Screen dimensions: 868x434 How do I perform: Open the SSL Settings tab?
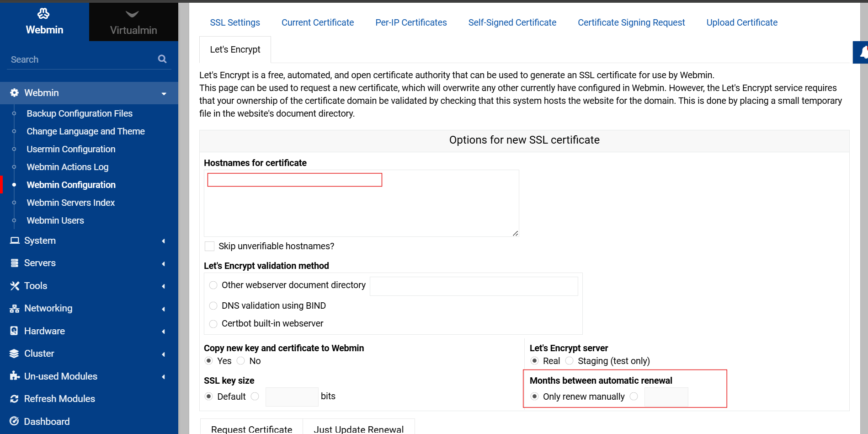coord(235,22)
